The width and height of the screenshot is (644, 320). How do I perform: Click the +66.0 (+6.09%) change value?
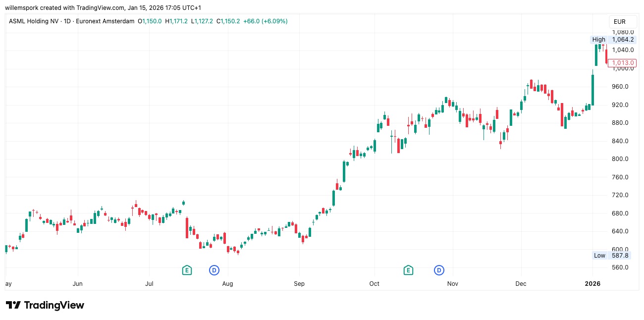(x=266, y=21)
